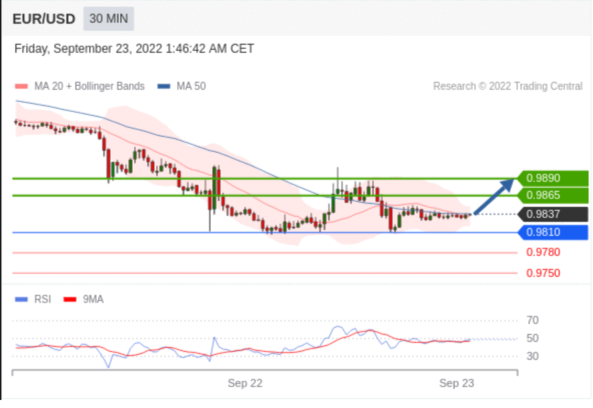Screen dimensions: 593x408
Task: Click the Sep 22 date axis label
Action: pyautogui.click(x=245, y=383)
